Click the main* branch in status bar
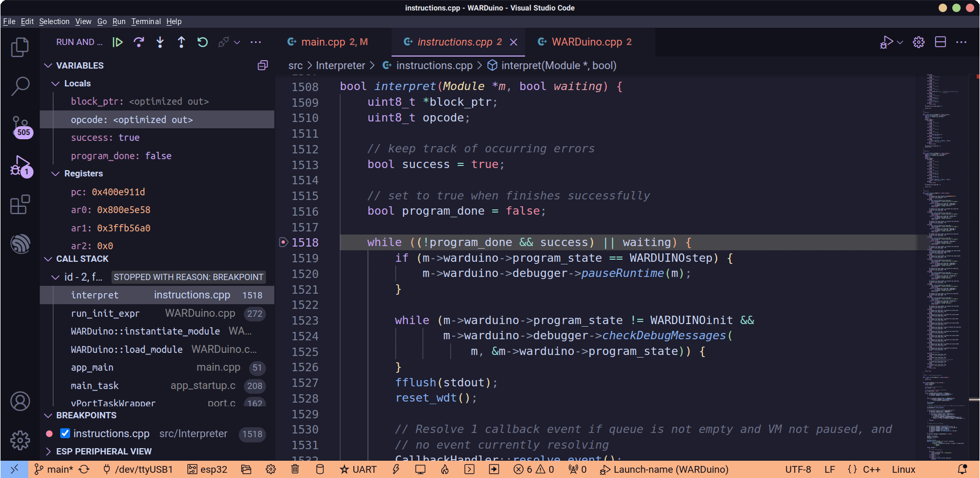The width and height of the screenshot is (980, 478). [x=54, y=470]
